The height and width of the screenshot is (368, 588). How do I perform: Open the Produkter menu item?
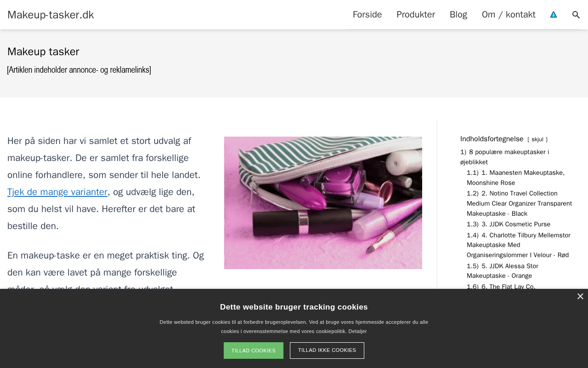pos(416,15)
